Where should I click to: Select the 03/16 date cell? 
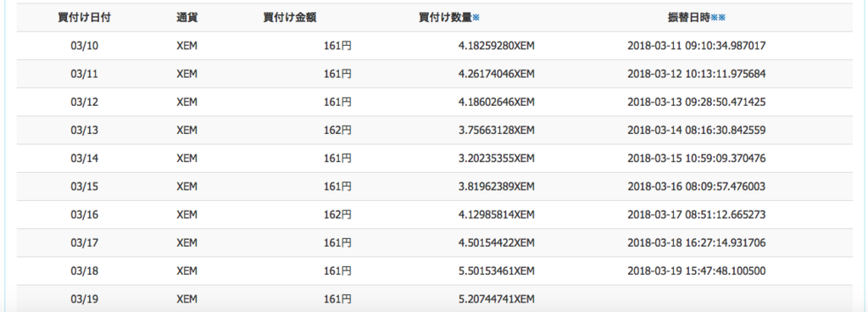tap(84, 214)
